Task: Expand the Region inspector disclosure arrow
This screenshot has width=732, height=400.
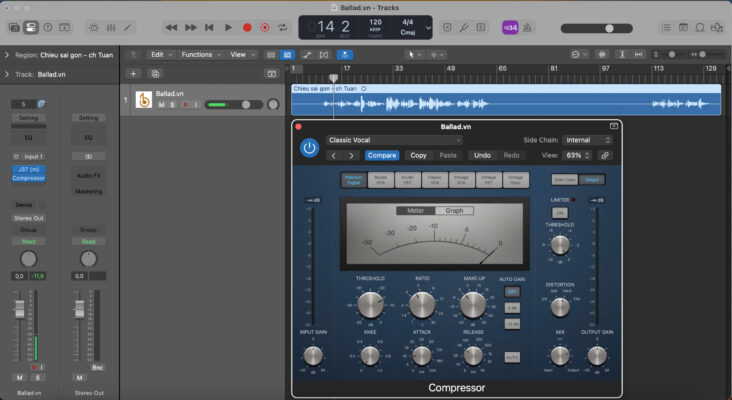Action: (7, 55)
